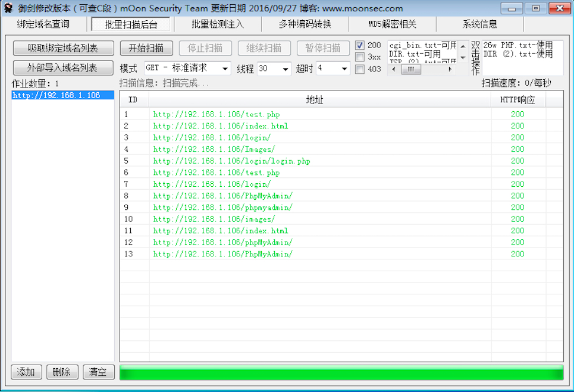Screen dimensions: 574x392
Task: Select row 13 PhpMyAdmin/ result
Action: coord(341,254)
